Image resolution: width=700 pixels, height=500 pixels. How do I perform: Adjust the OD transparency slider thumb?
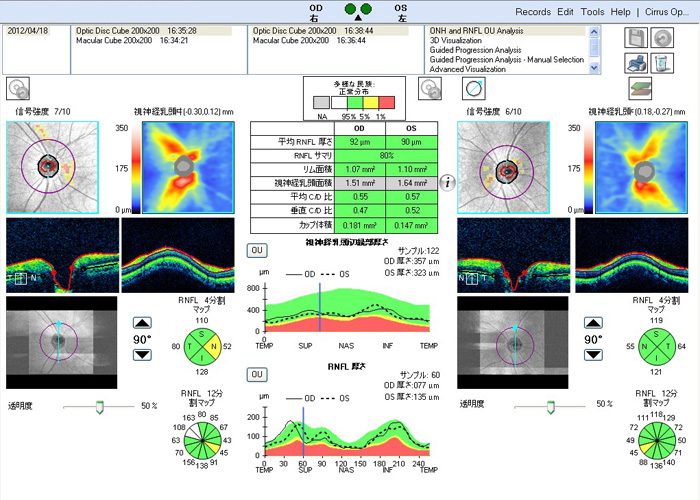[100, 407]
